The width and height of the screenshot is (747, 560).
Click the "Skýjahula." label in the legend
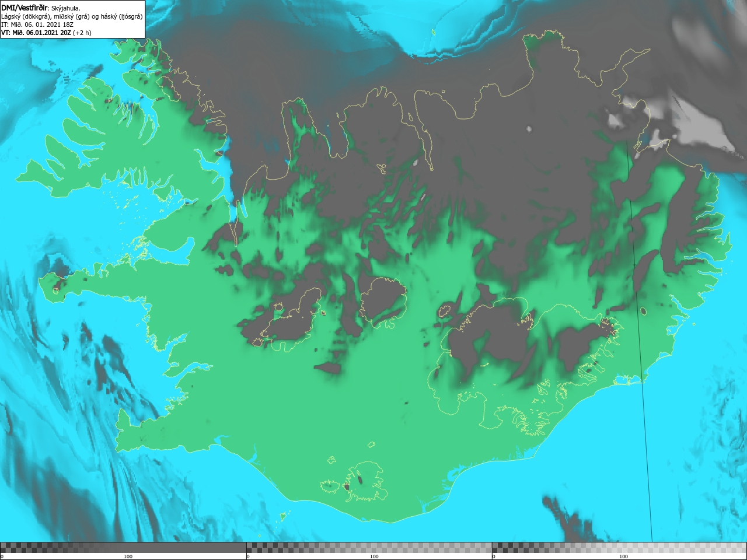[x=66, y=8]
